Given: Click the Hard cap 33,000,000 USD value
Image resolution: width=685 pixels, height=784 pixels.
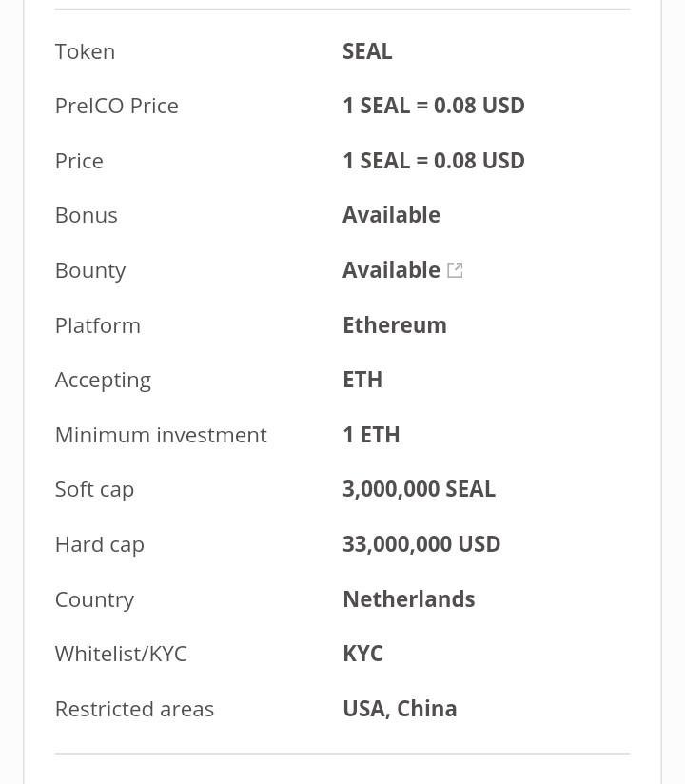Looking at the screenshot, I should [421, 544].
